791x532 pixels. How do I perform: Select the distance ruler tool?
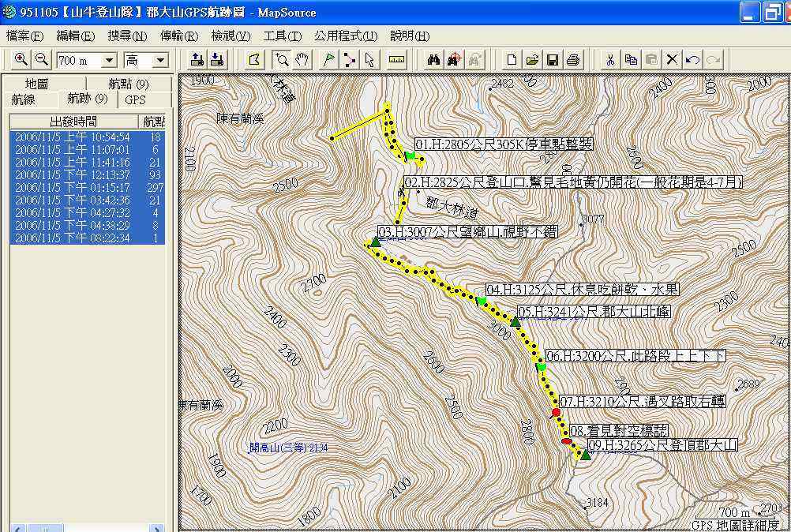click(396, 60)
